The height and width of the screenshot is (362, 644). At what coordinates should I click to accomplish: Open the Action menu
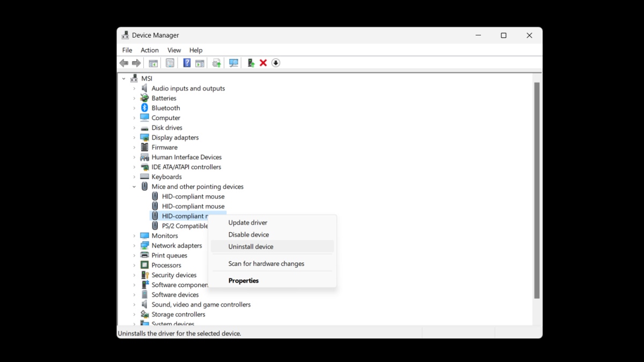point(150,50)
